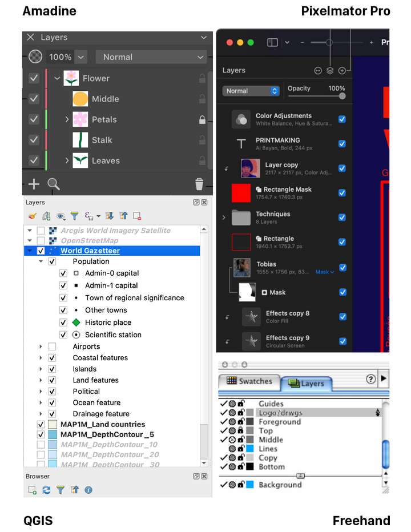411x532 pixels.
Task: Click QGIS layer list scroll-down arrow
Action: [x=204, y=463]
